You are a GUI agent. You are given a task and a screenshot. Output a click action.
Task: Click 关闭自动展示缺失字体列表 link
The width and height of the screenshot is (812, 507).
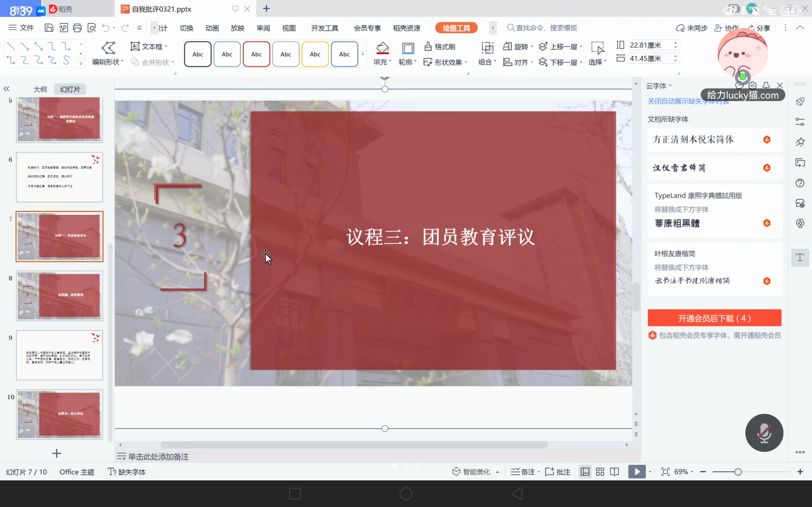688,101
